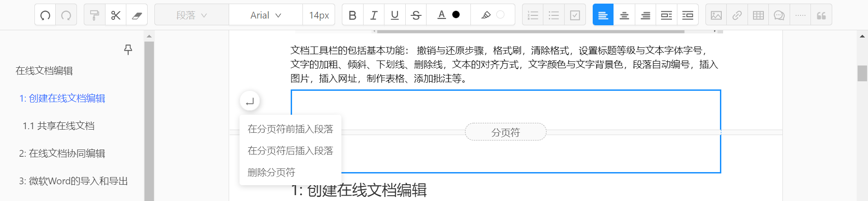The image size is (868, 201).
Task: Insert a hyperlink with the link icon
Action: [737, 15]
